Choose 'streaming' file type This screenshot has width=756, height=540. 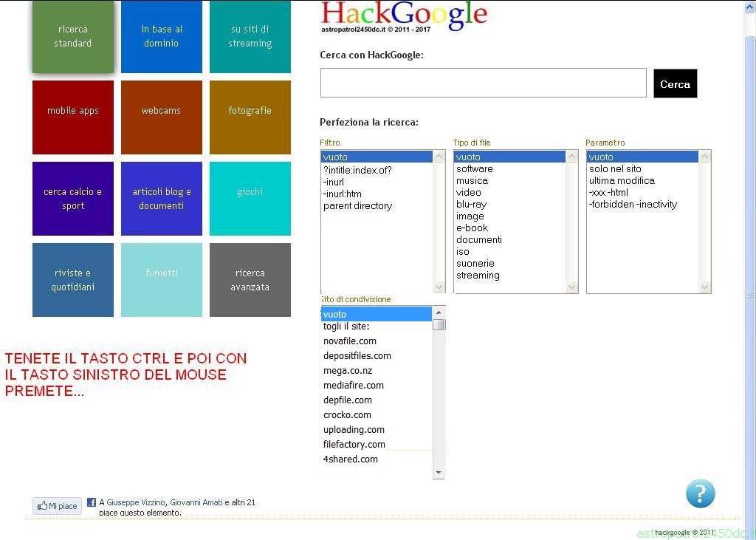coord(509,275)
